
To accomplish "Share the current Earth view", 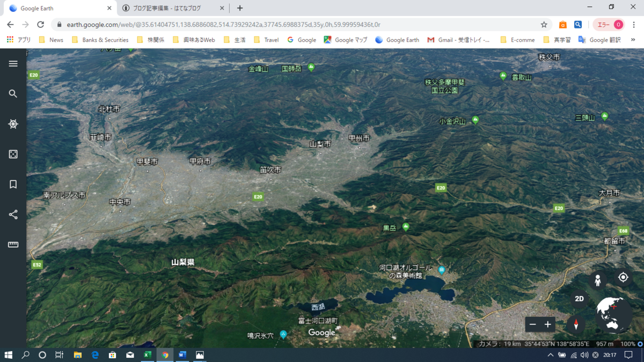I will tap(13, 215).
